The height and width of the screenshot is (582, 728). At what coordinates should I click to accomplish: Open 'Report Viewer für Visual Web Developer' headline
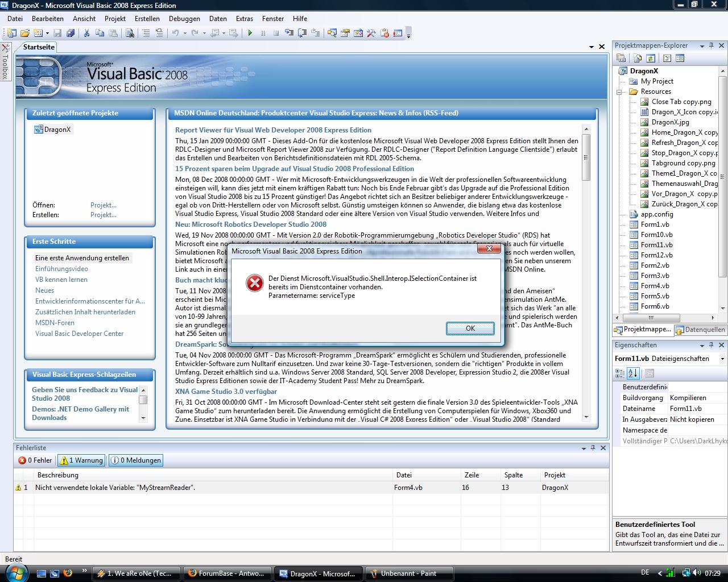point(273,130)
